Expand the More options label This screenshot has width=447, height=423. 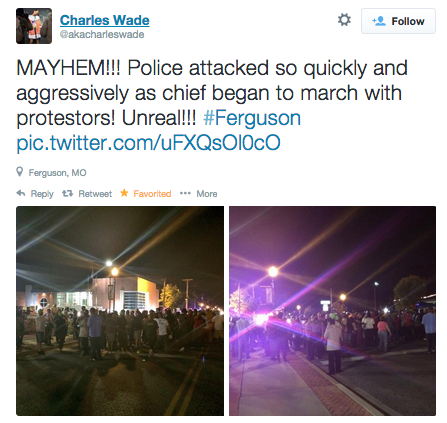point(207,194)
